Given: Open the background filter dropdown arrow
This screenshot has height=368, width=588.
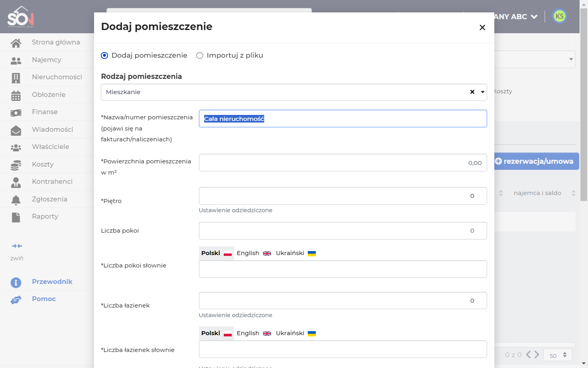Looking at the screenshot, I should (571, 59).
